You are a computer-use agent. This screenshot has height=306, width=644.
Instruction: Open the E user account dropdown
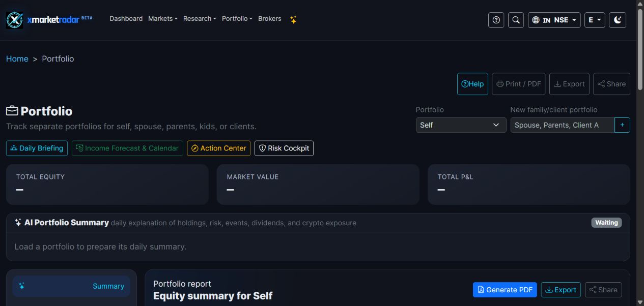coord(595,20)
